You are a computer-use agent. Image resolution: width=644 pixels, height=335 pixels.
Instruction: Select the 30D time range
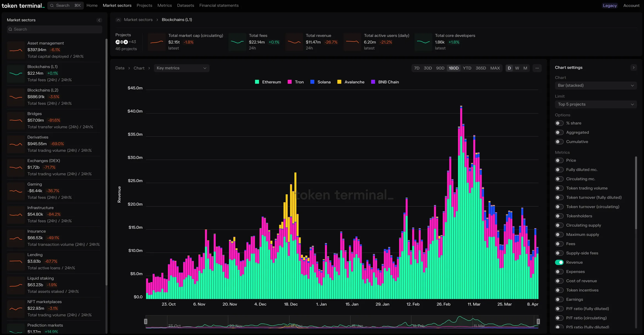click(428, 68)
